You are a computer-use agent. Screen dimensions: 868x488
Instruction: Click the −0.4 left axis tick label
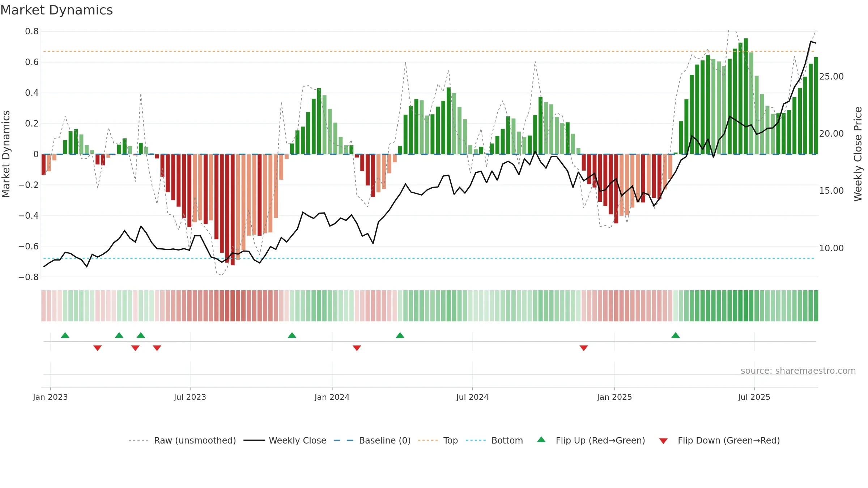[28, 215]
